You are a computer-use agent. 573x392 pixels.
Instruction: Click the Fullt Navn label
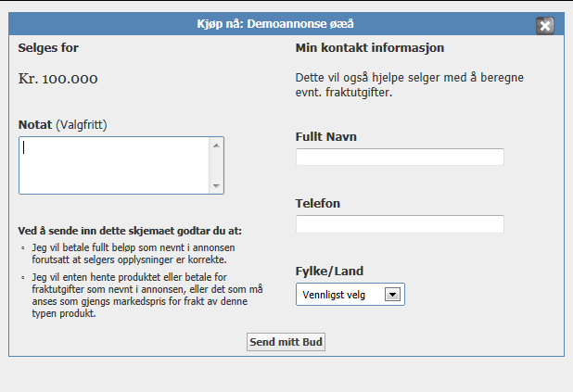point(326,137)
